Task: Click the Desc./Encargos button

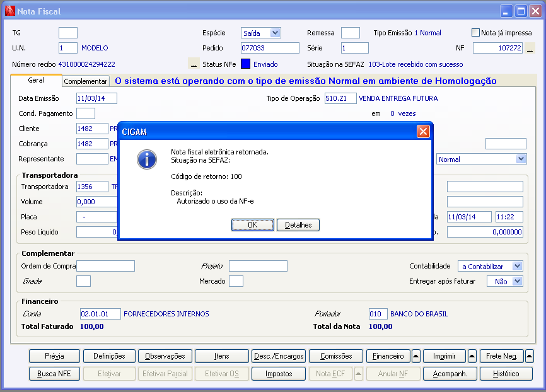Action: [x=279, y=356]
